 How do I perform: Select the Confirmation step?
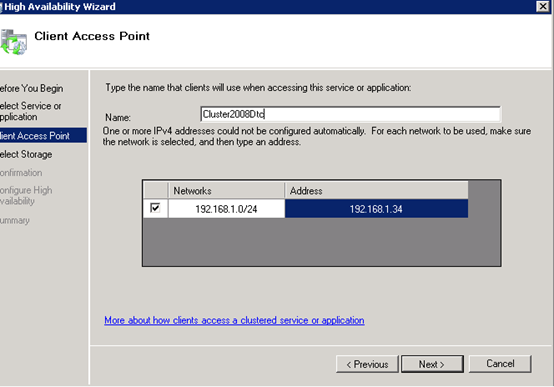pos(21,173)
